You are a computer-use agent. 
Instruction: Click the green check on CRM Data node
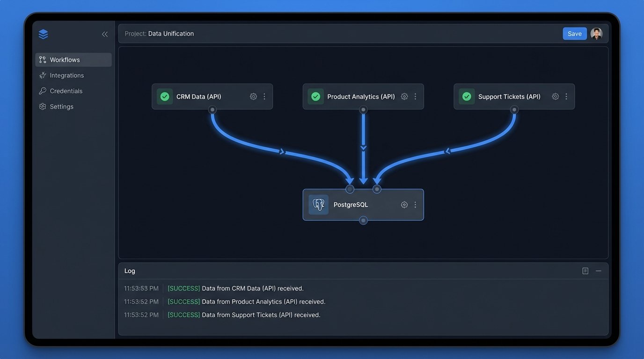(165, 97)
